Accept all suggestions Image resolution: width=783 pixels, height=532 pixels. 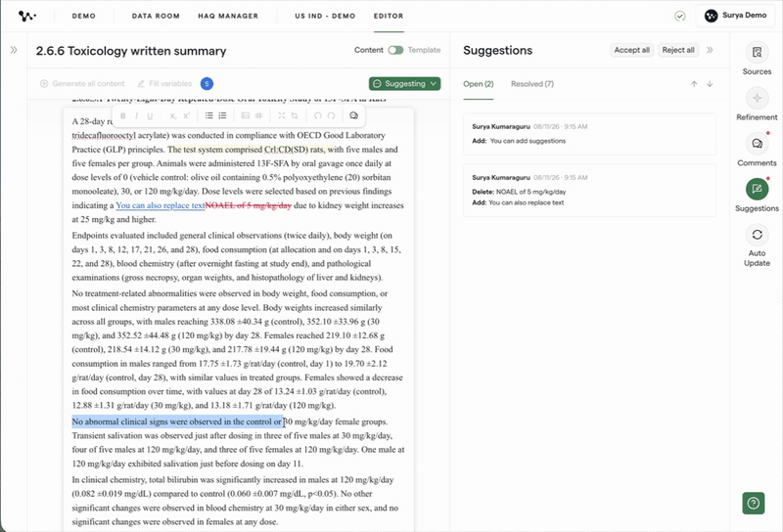(x=631, y=50)
